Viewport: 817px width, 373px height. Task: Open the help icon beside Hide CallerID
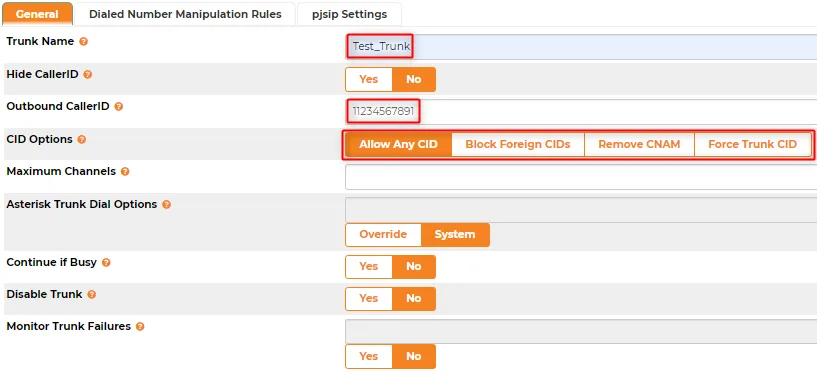[x=88, y=74]
